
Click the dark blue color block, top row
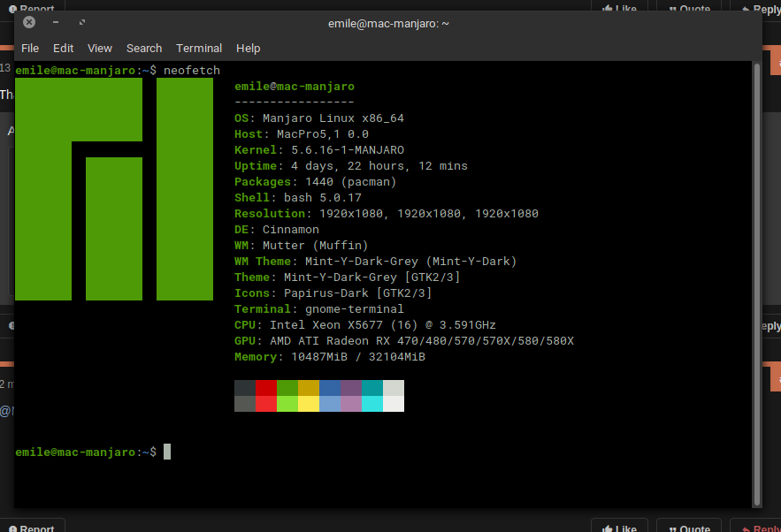330,388
